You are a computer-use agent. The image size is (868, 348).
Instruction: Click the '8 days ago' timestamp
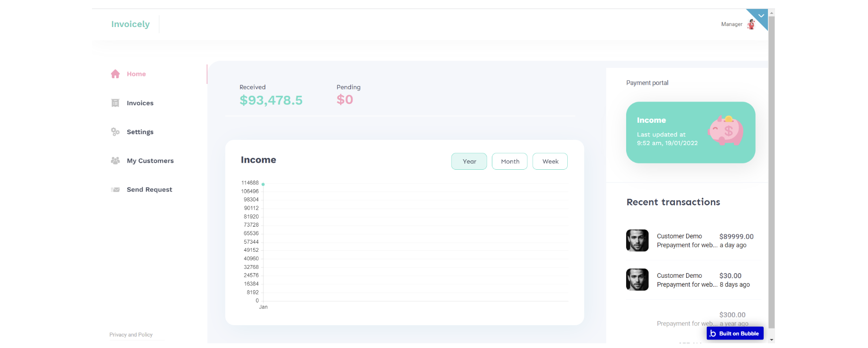tap(735, 284)
